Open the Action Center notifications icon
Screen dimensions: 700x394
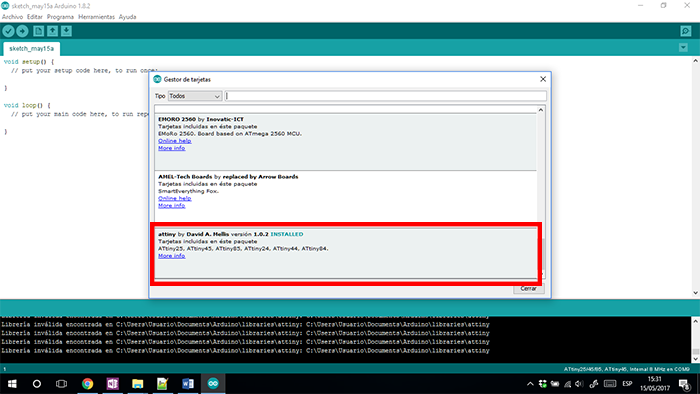click(x=684, y=384)
